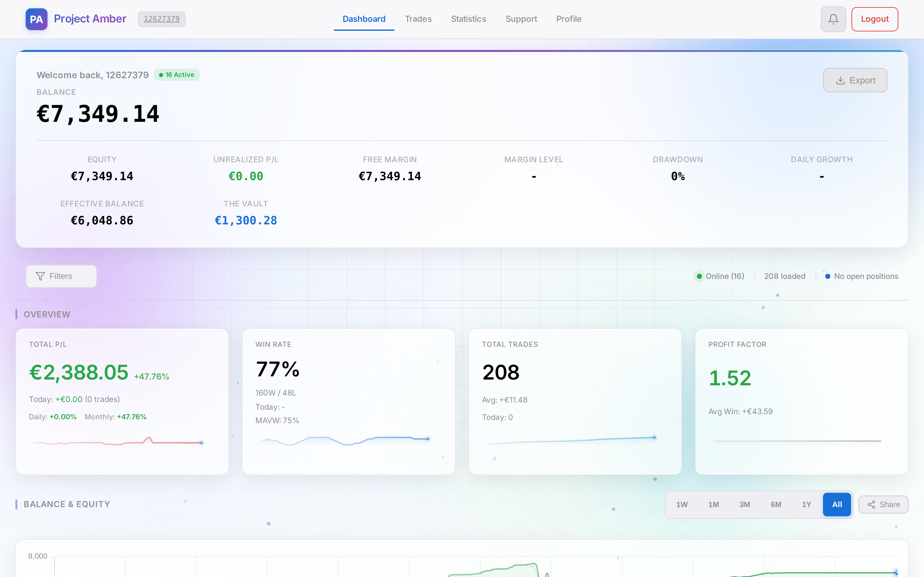Click the green Online status dot
The height and width of the screenshot is (577, 924).
point(699,276)
